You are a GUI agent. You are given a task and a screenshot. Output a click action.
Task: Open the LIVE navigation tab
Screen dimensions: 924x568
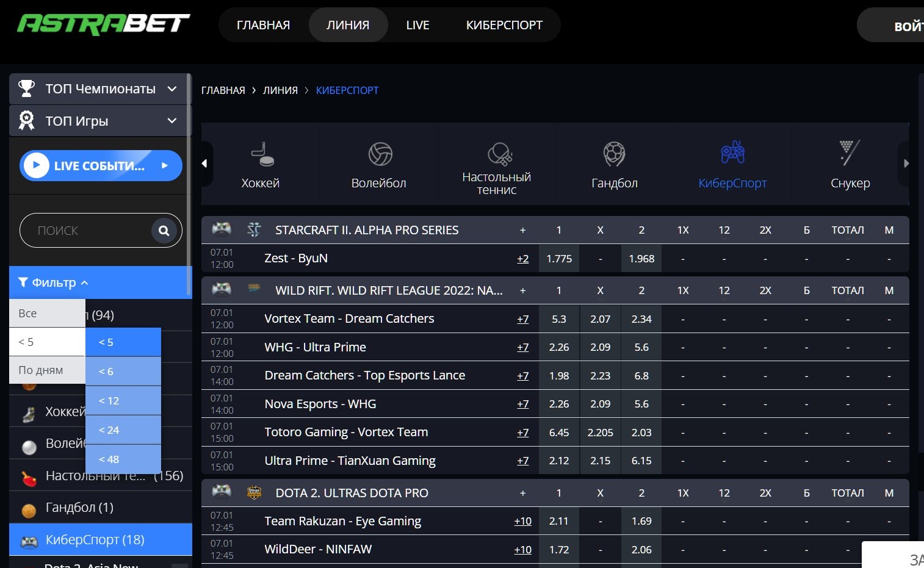point(418,25)
